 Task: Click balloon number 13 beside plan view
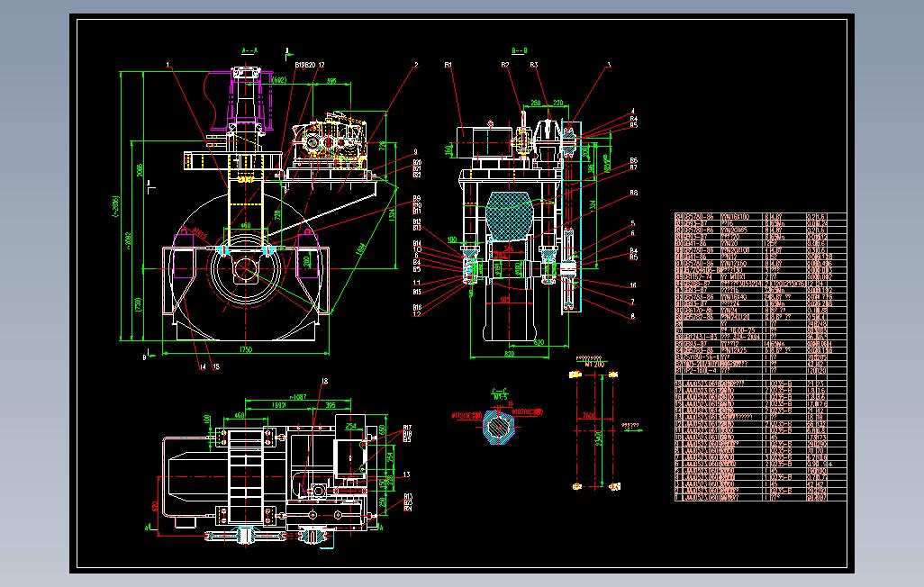pyautogui.click(x=406, y=474)
